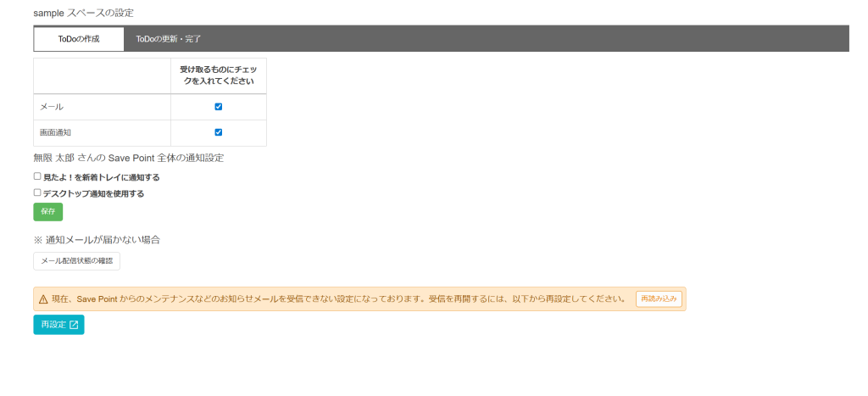The height and width of the screenshot is (396, 868).
Task: Click the 見たよ！を新着トレイに通知する label text
Action: tap(102, 177)
